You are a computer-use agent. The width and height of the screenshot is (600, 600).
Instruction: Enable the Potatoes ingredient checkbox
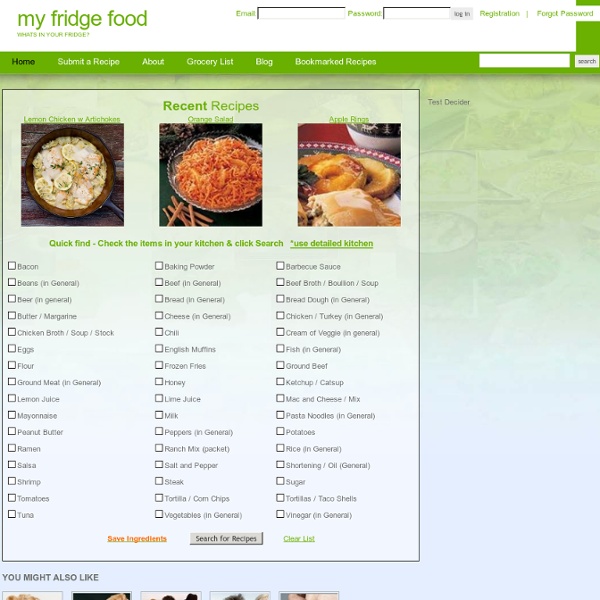coord(280,431)
